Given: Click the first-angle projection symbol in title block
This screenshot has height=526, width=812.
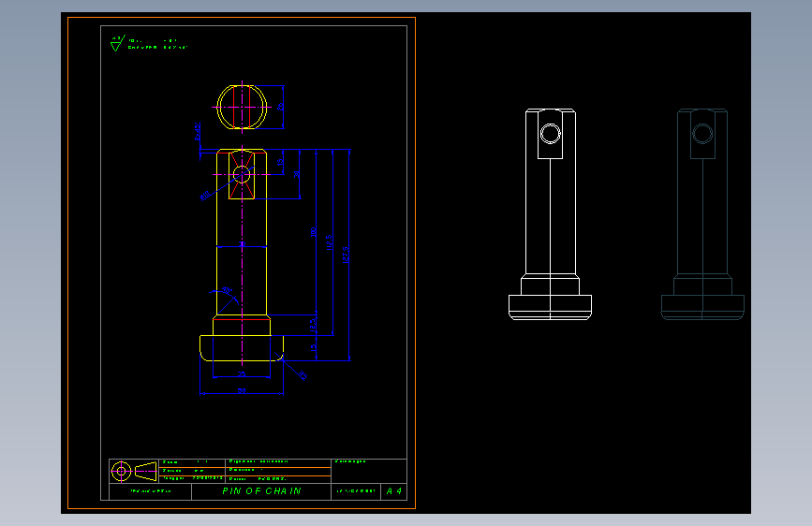Looking at the screenshot, I should [134, 471].
